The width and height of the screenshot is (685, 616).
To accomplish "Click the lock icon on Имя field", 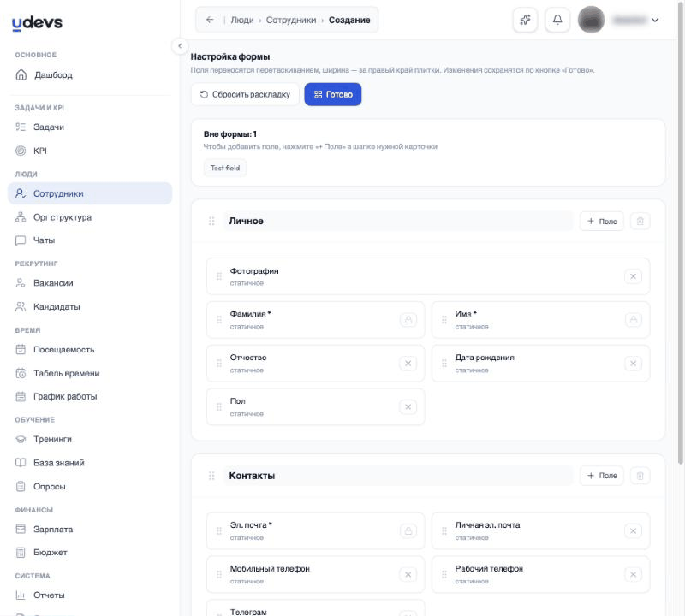I will (x=633, y=320).
